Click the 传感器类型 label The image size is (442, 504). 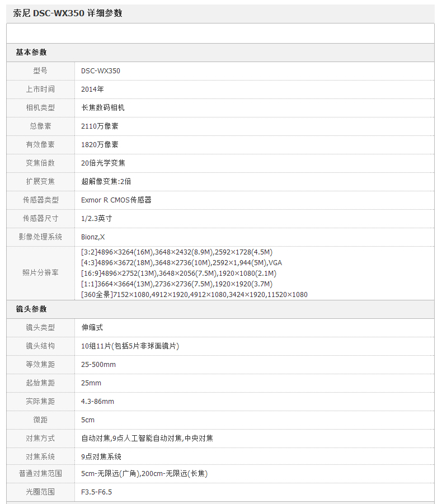coord(40,200)
